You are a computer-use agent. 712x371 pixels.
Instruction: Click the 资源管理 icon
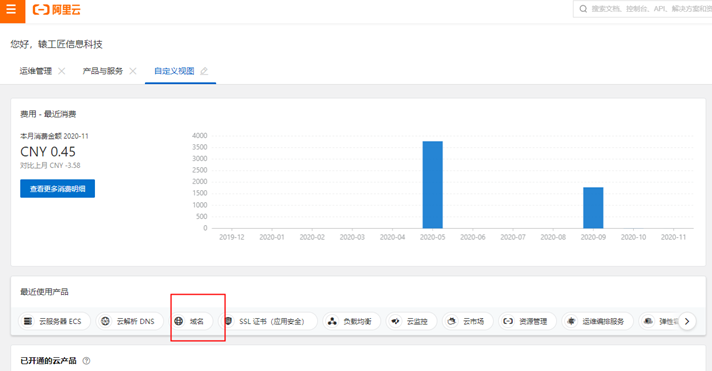point(508,321)
